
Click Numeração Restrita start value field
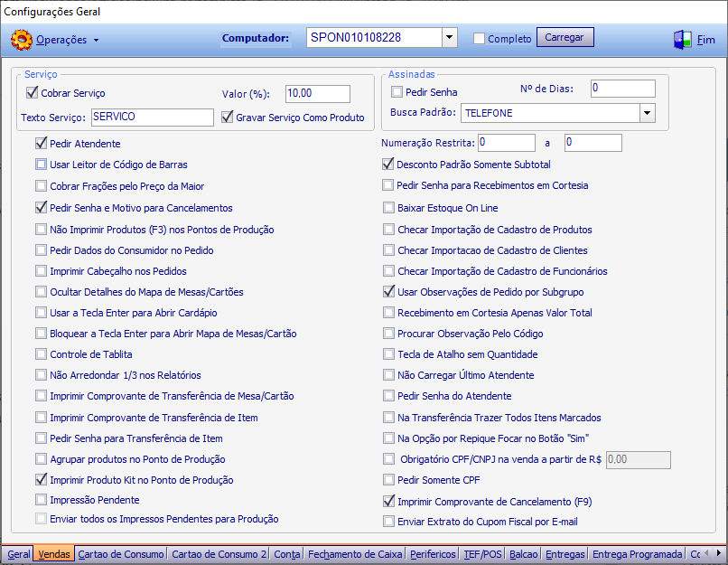tap(507, 143)
